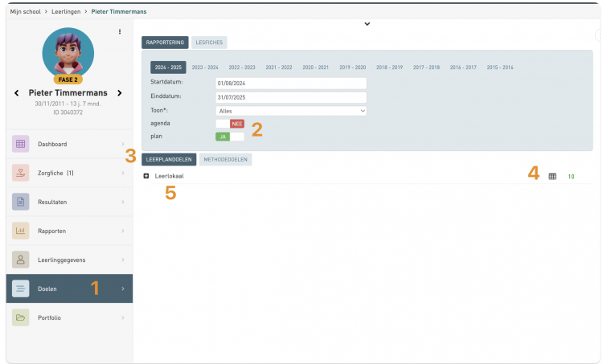Go to the previous student arrow
This screenshot has width=603, height=364.
pos(17,93)
